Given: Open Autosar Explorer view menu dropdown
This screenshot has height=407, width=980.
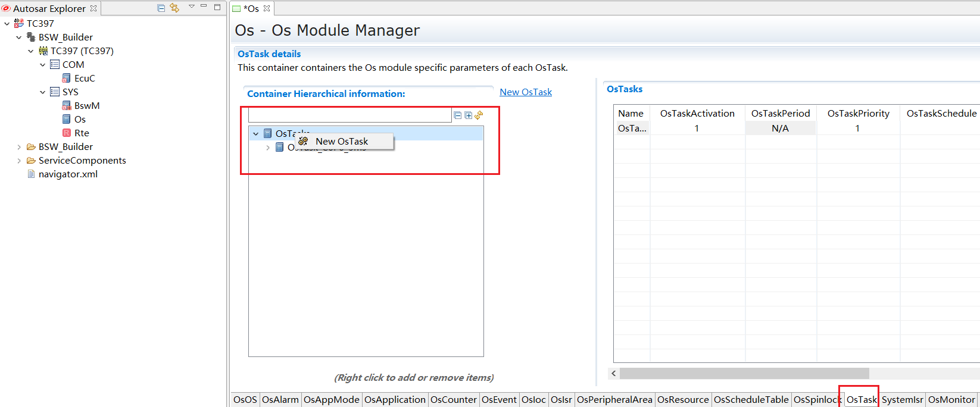Looking at the screenshot, I should tap(192, 7).
